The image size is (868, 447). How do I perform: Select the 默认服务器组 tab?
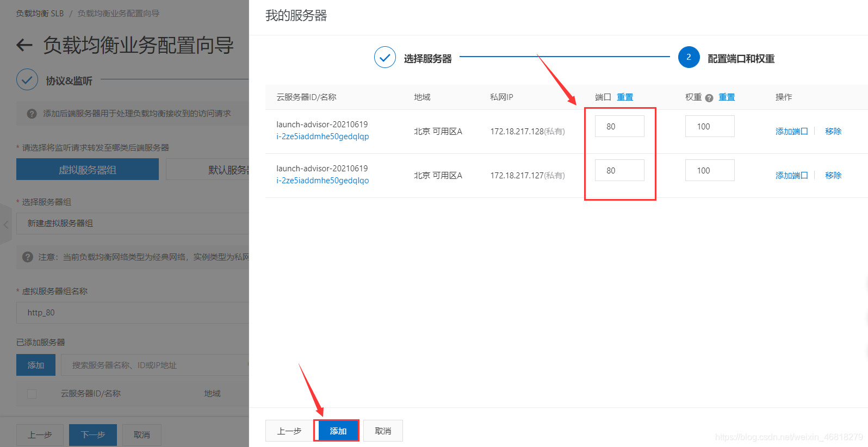pyautogui.click(x=208, y=169)
